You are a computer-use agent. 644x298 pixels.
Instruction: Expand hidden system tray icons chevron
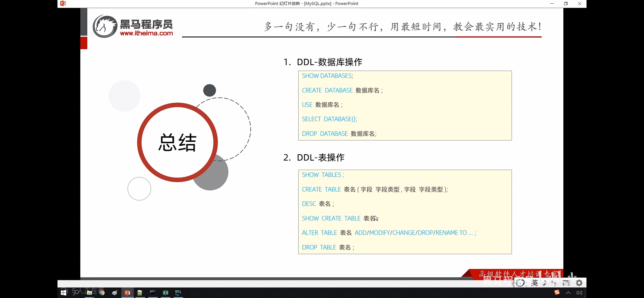569,292
